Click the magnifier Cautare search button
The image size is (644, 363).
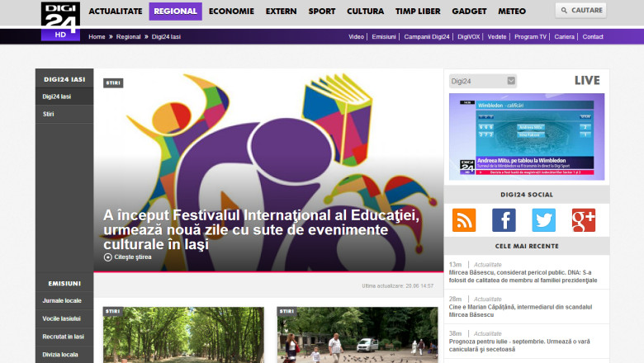[x=580, y=11]
